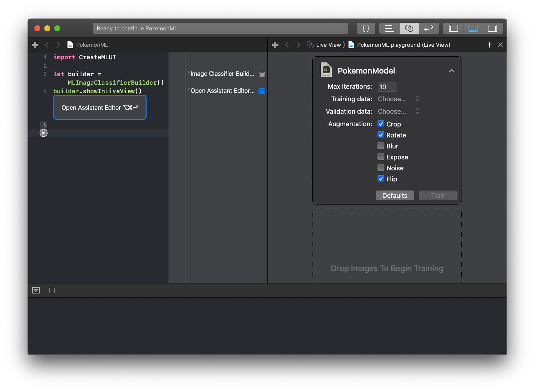Go back in the source editor history

[47, 45]
